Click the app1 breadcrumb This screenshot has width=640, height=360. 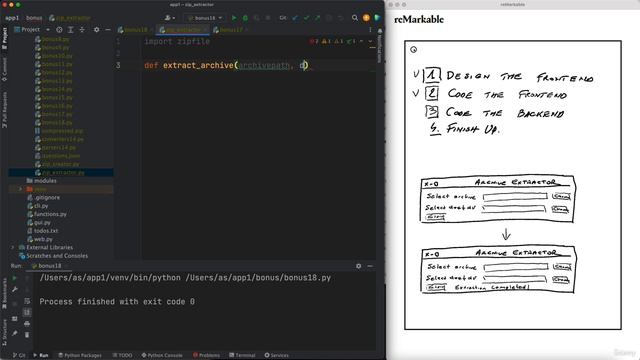(12, 18)
